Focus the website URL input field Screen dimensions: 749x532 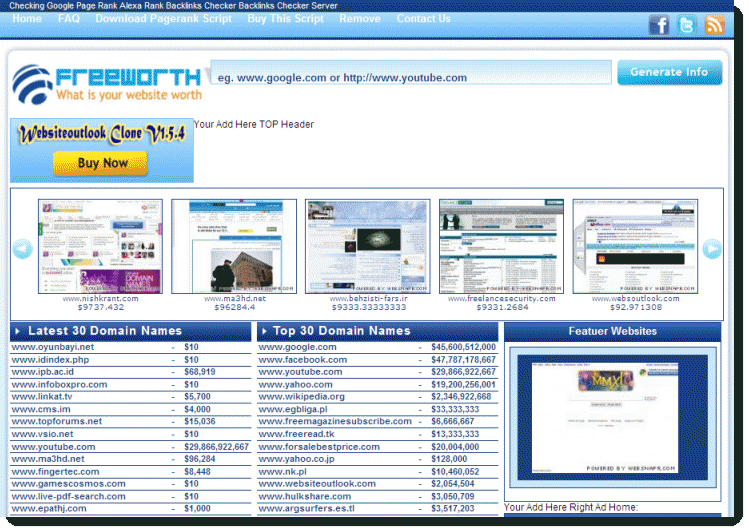(x=411, y=72)
